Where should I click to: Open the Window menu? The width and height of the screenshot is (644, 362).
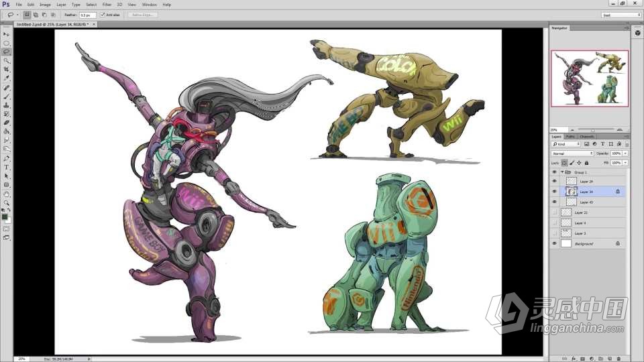click(x=149, y=5)
